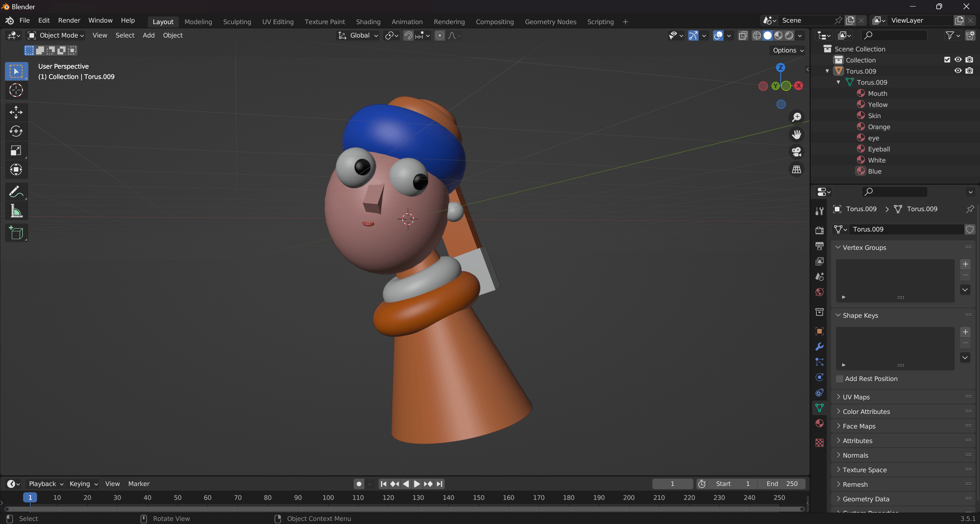Add a new shape key with plus
Viewport: 980px width, 524px height.
pos(965,332)
